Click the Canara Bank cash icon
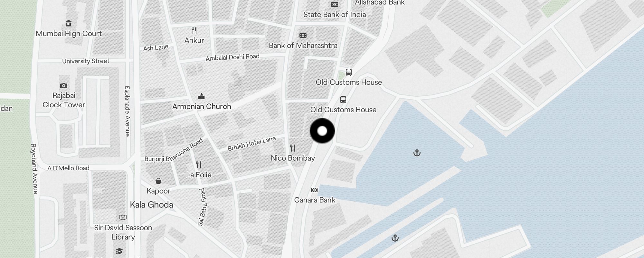The width and height of the screenshot is (644, 258). coord(315,190)
